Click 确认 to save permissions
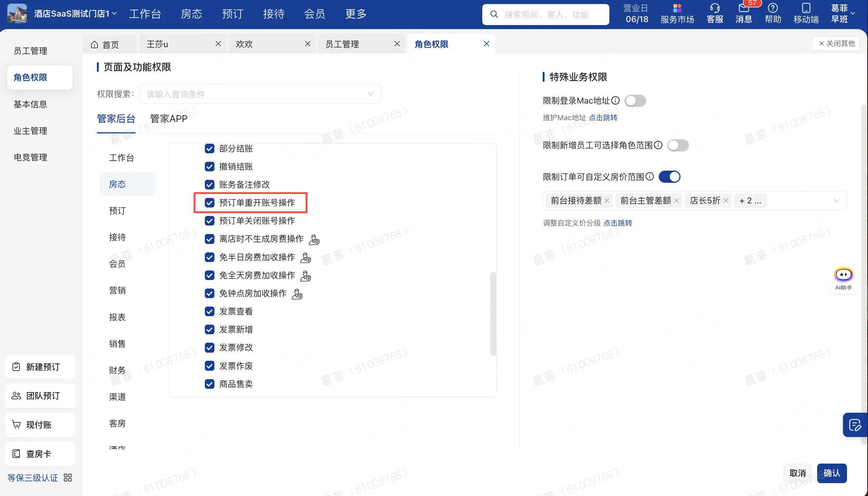Screen dimensions: 868x496 [832, 473]
